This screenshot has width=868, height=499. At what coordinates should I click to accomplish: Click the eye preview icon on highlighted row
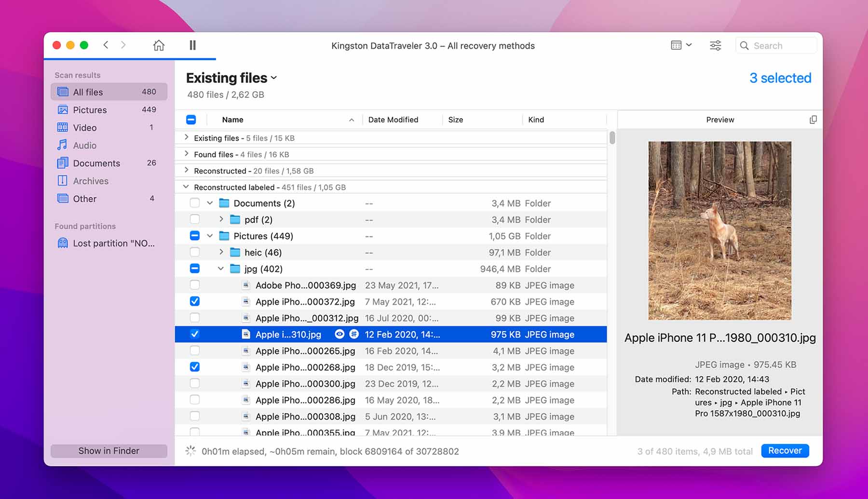[x=339, y=334]
